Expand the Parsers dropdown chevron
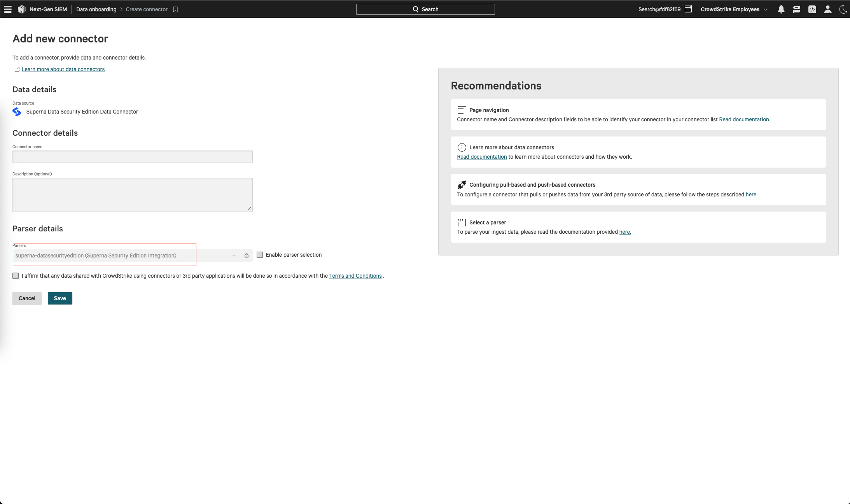Viewport: 850px width, 504px height. 234,255
